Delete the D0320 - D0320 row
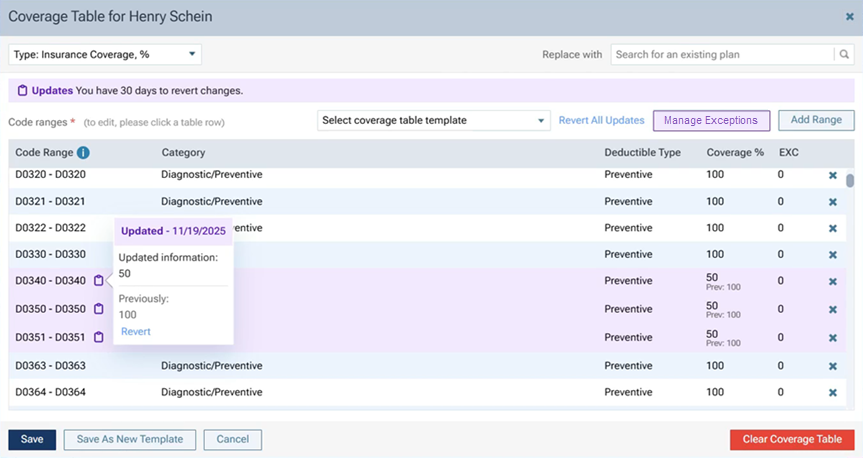The height and width of the screenshot is (458, 863). [832, 175]
